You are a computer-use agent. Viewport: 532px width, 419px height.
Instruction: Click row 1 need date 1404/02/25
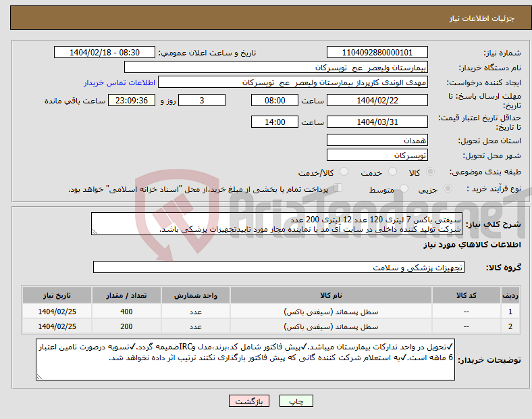click(57, 312)
